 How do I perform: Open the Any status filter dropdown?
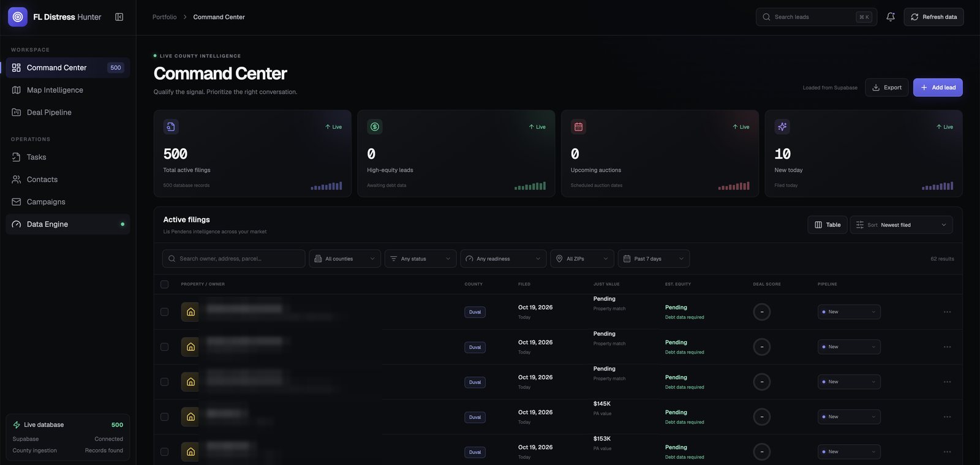click(x=421, y=259)
